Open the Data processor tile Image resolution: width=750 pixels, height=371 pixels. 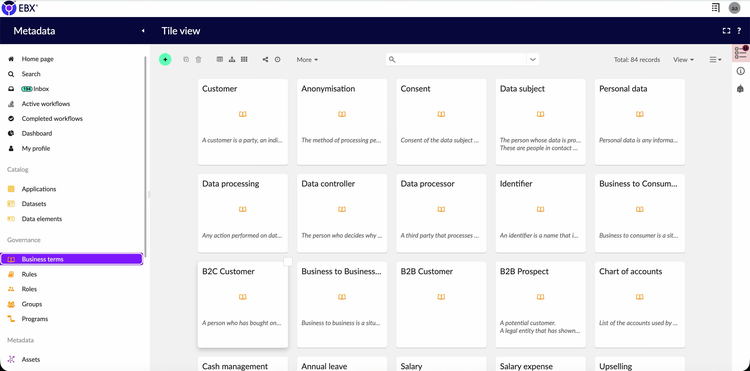pyautogui.click(x=441, y=213)
